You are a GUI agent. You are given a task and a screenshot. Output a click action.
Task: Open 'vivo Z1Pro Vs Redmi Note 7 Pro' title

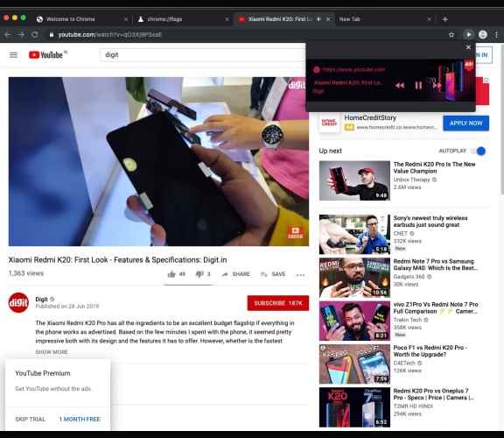[436, 308]
